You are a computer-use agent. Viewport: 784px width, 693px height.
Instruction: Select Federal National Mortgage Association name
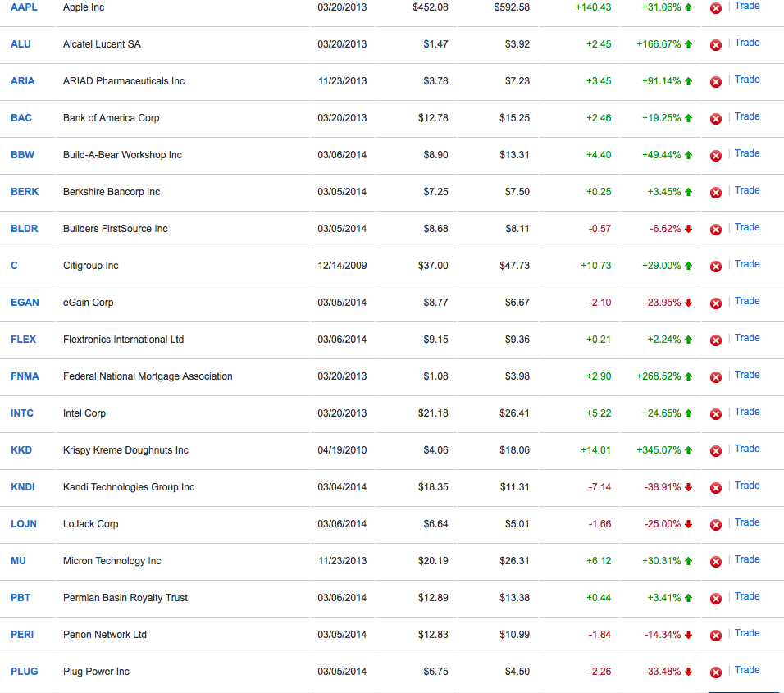148,376
